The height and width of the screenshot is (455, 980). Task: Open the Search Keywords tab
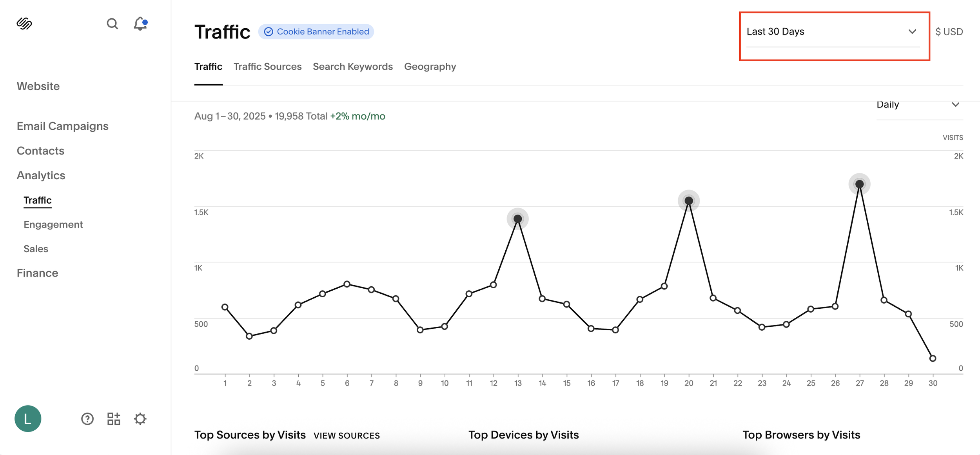352,67
